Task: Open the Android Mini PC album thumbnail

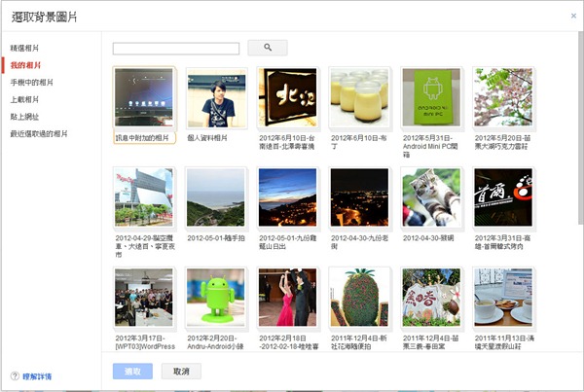Action: [431, 97]
